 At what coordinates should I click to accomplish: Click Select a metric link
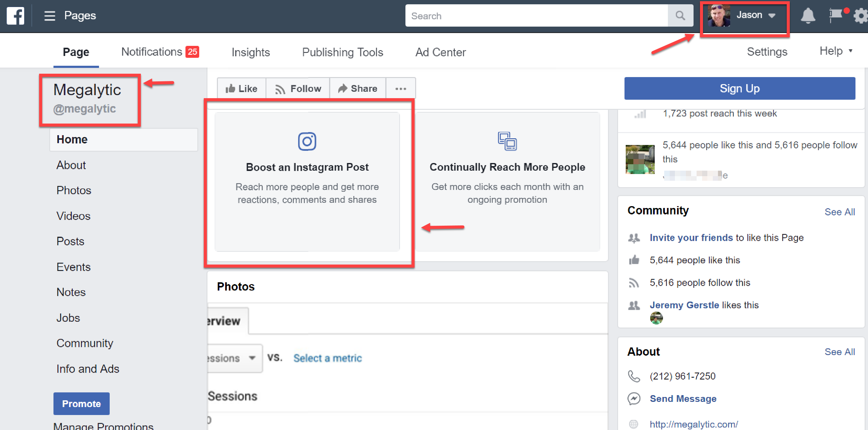(x=328, y=358)
